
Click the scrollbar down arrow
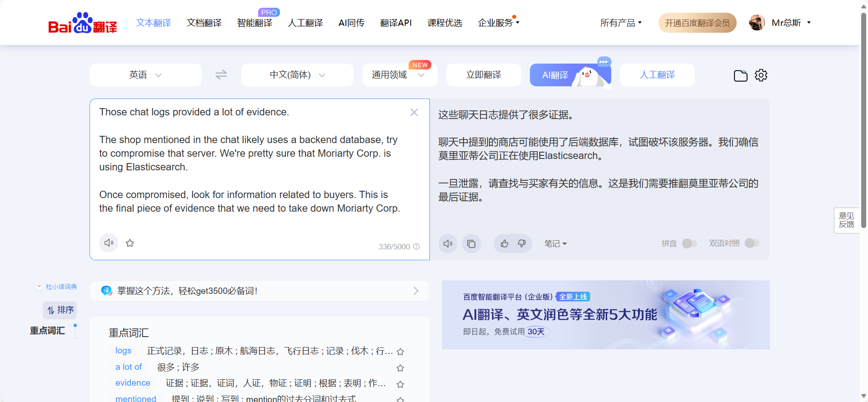point(863,397)
